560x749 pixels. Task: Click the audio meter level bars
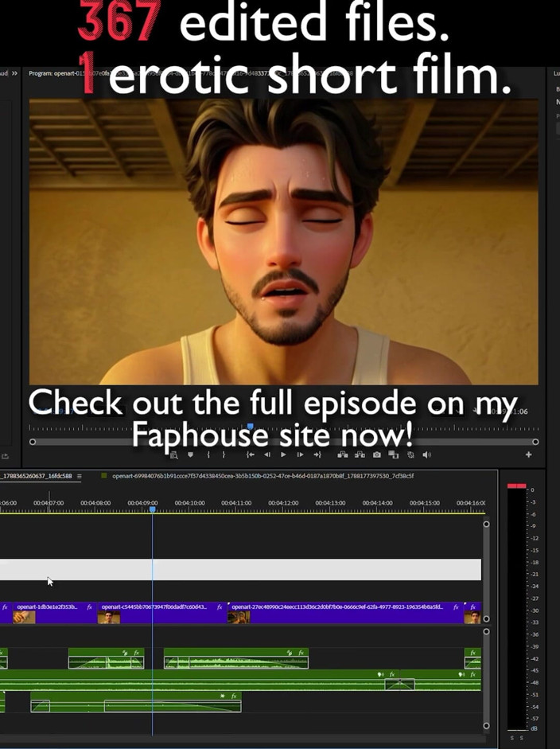click(x=516, y=607)
